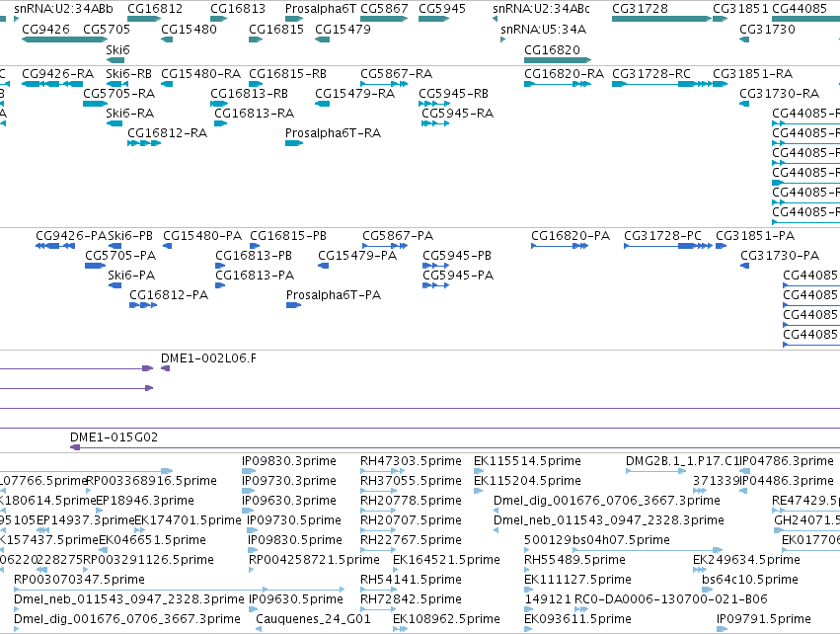Image resolution: width=840 pixels, height=634 pixels.
Task: Open the IP09791.5prime EST label
Action: click(764, 619)
